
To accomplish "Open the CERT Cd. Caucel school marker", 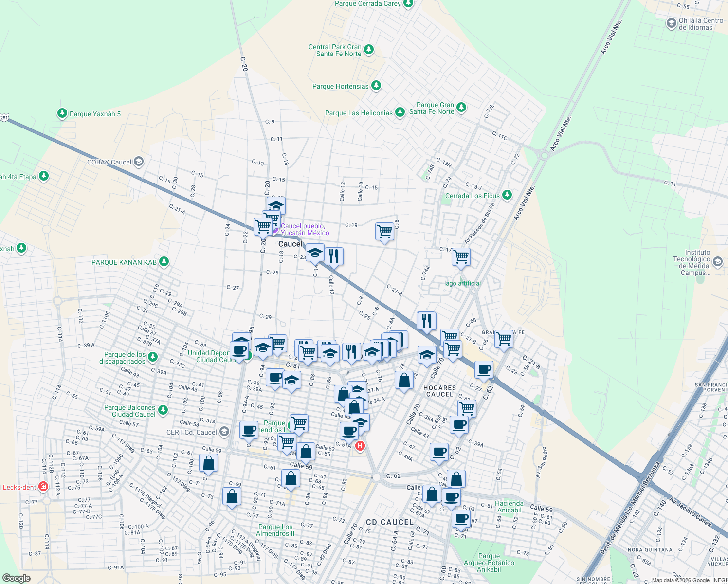I will (x=225, y=431).
